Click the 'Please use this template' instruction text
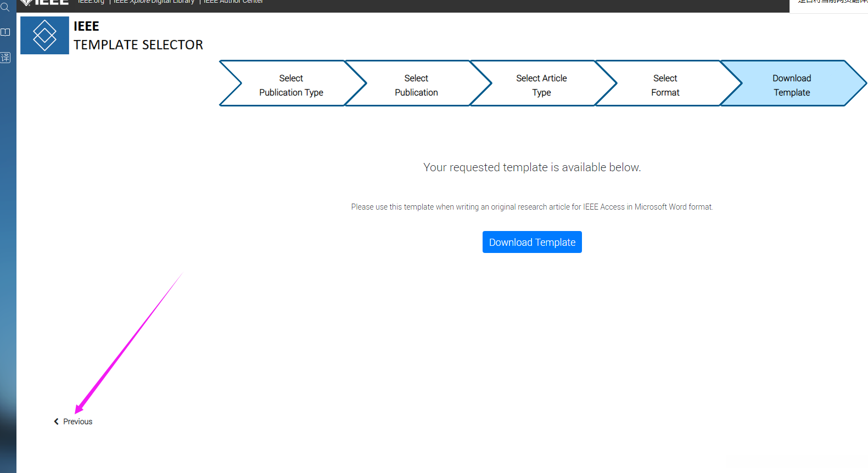This screenshot has width=868, height=473. pyautogui.click(x=532, y=207)
